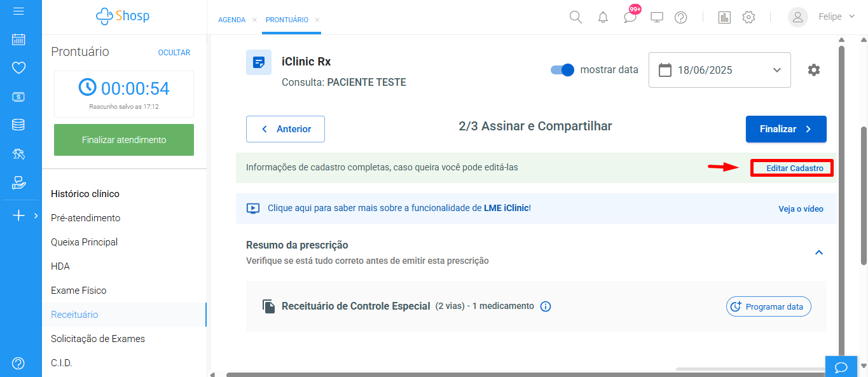This screenshot has height=377, width=868.
Task: Click the Histórico clínico heading
Action: coord(85,194)
